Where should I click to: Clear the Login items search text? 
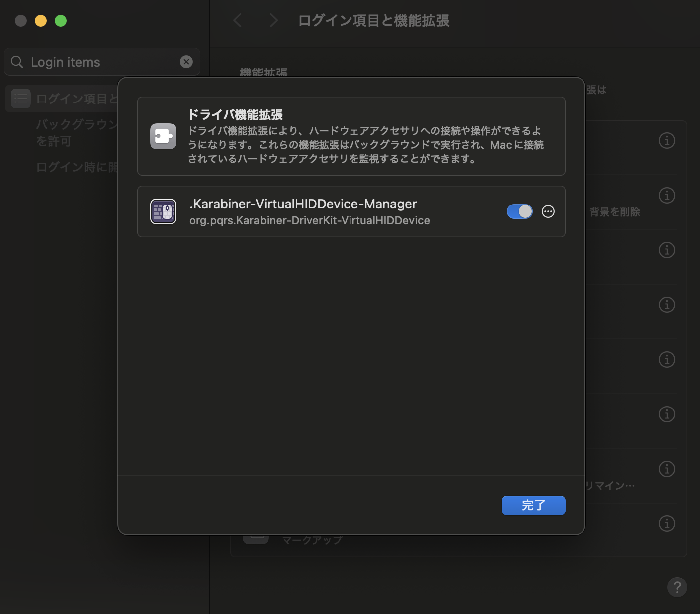(x=186, y=61)
